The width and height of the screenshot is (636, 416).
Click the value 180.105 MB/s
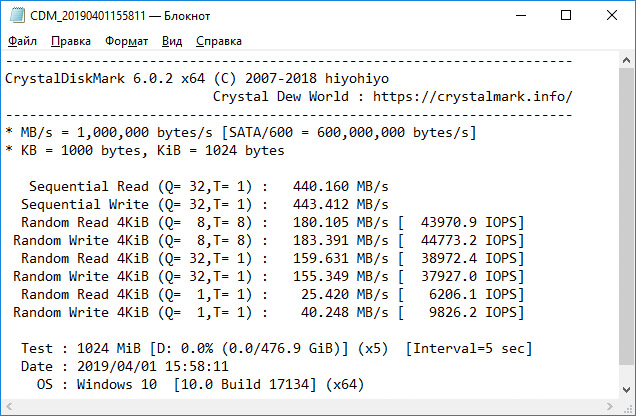click(x=341, y=223)
